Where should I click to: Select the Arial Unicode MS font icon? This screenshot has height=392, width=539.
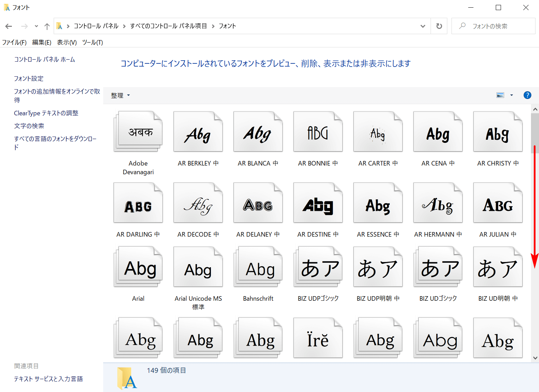click(198, 267)
